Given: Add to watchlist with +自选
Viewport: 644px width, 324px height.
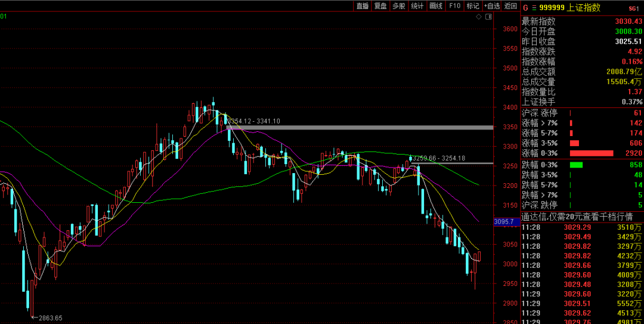Looking at the screenshot, I should tap(491, 6).
